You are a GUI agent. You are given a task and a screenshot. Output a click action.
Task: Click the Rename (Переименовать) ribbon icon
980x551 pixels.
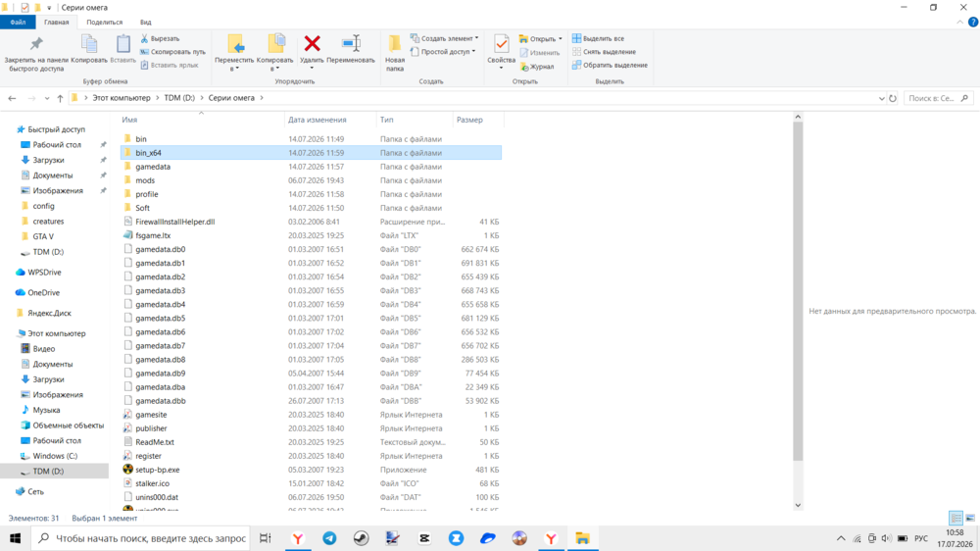tap(351, 44)
